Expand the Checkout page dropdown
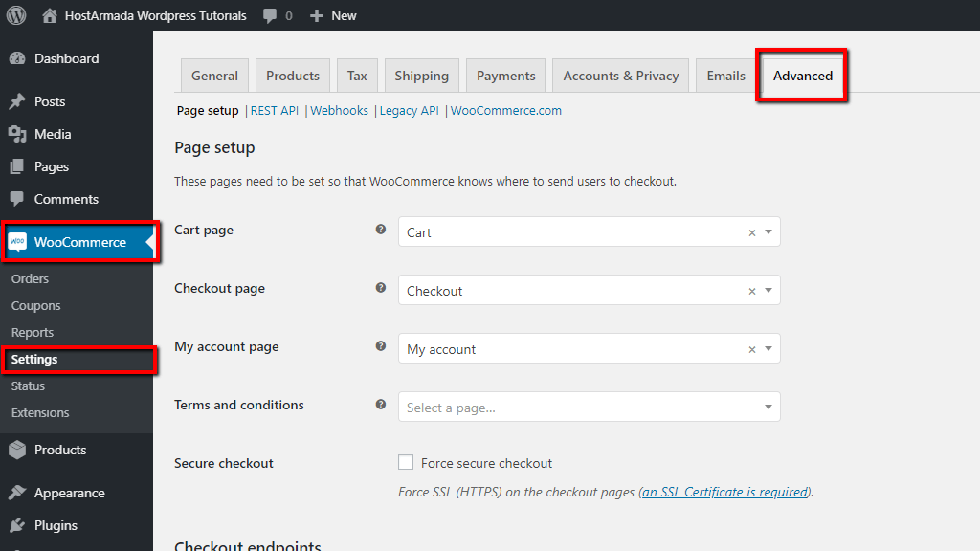Screen dimensions: 980x551 (574, 291)
